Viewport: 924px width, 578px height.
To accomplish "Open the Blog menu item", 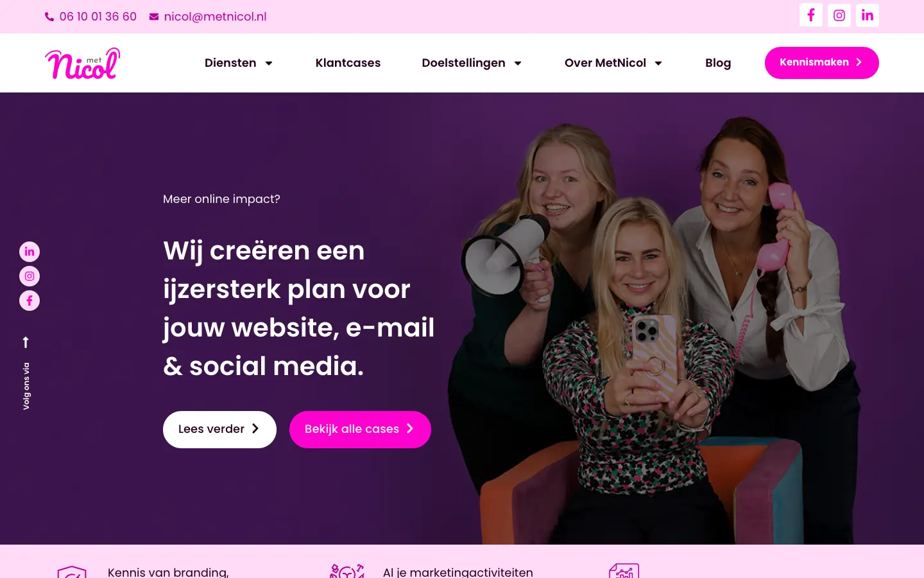I will pyautogui.click(x=718, y=63).
